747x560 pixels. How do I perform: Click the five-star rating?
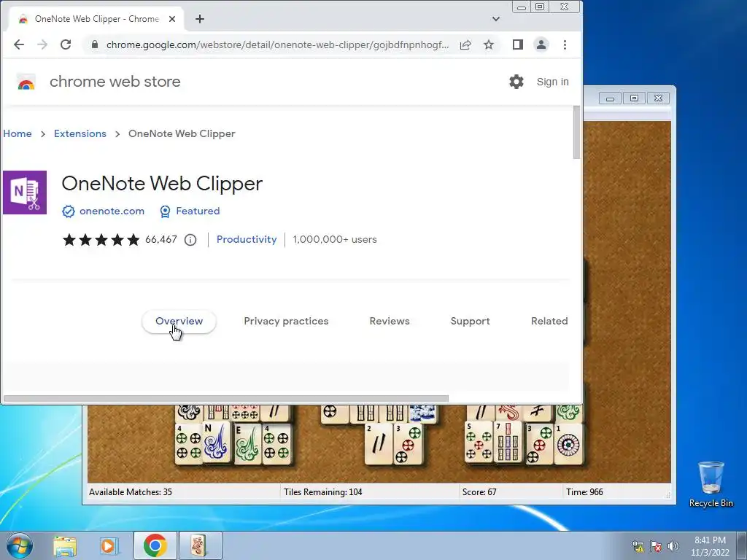pyautogui.click(x=101, y=239)
